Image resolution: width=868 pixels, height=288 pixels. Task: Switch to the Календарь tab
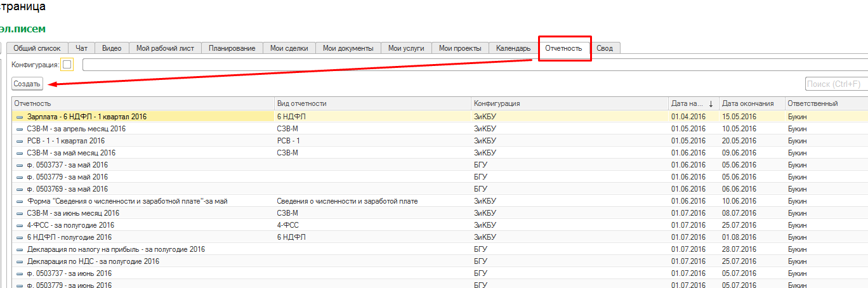click(513, 48)
